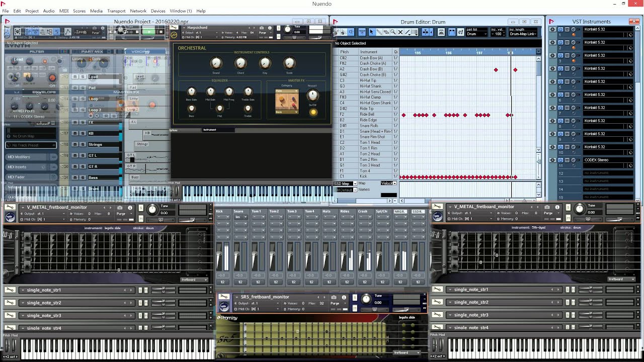
Task: Click the Sound knob in Instrument Controls
Action: [x=216, y=63]
